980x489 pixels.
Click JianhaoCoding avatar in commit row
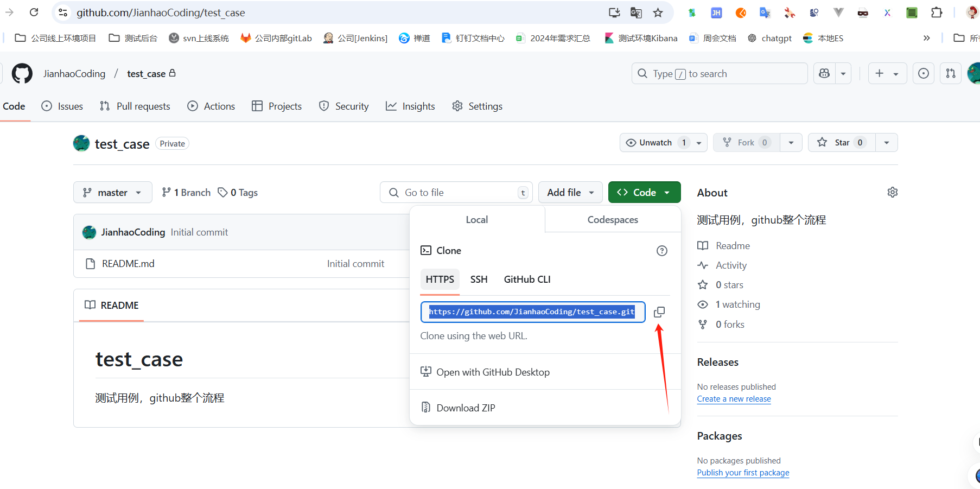coord(89,232)
